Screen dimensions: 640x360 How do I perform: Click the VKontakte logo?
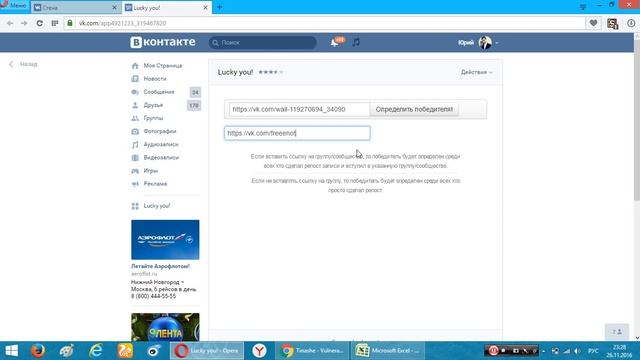[163, 42]
